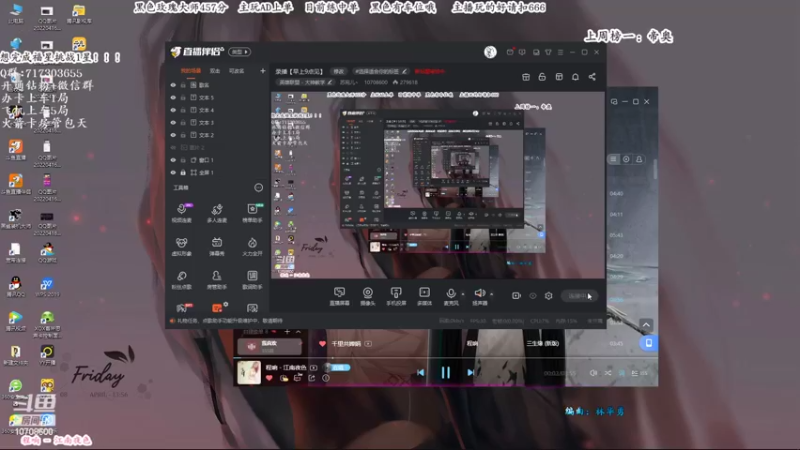Click the 修改 button next to title
Viewport: 800px width, 450px height.
coord(338,71)
